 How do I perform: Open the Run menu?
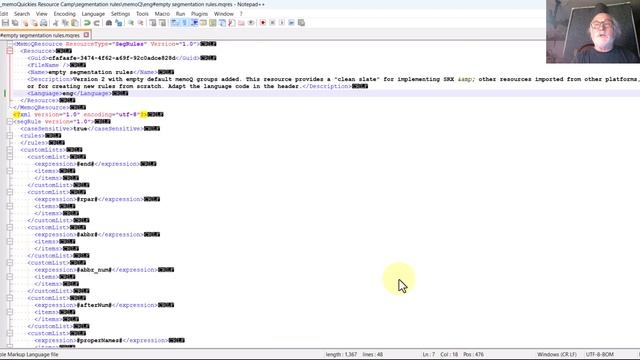(180, 14)
